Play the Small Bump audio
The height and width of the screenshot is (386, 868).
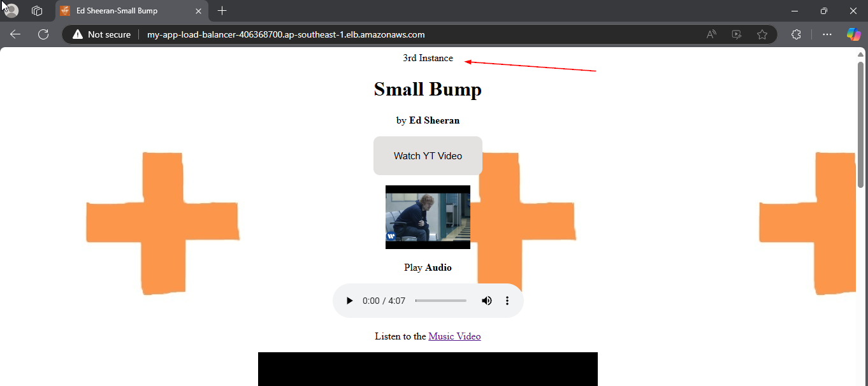(x=349, y=301)
